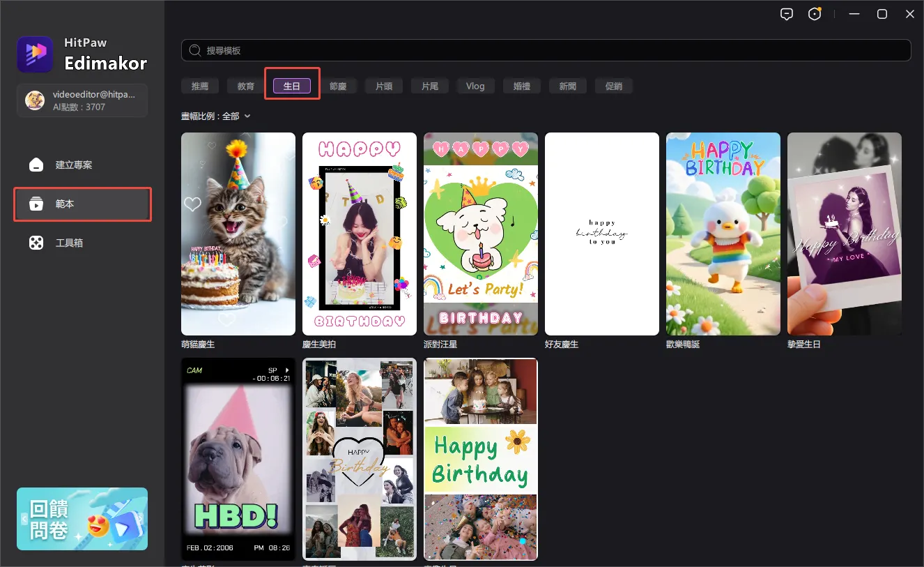Select the Vlog category tab

pyautogui.click(x=475, y=86)
